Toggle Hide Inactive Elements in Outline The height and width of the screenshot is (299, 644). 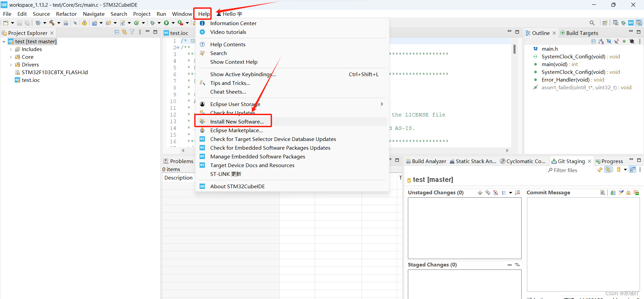tap(632, 41)
